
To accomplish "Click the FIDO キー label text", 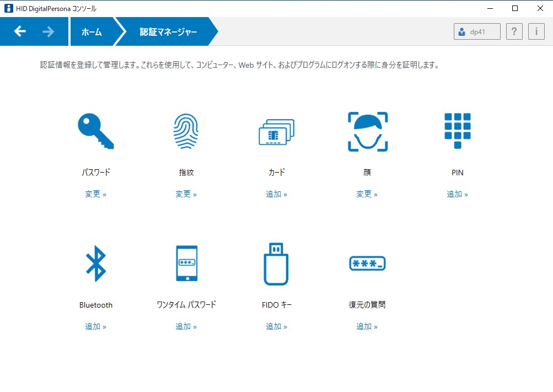I will 277,305.
